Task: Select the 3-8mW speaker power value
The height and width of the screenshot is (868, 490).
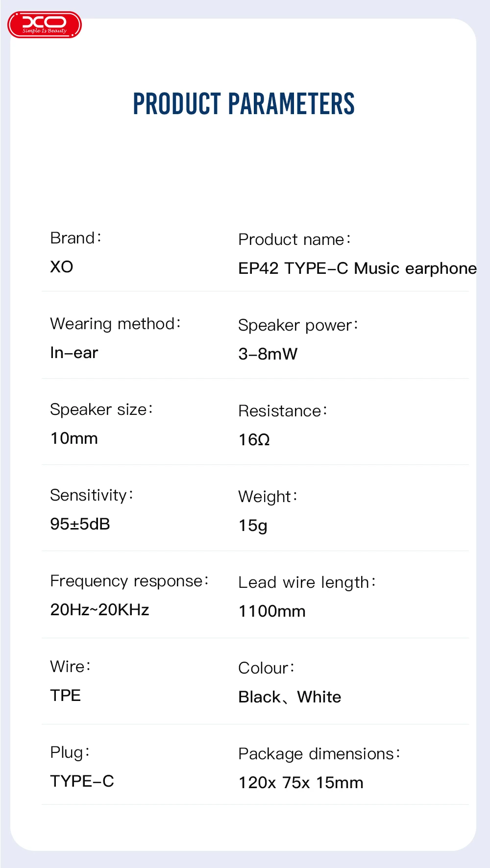Action: (x=268, y=354)
